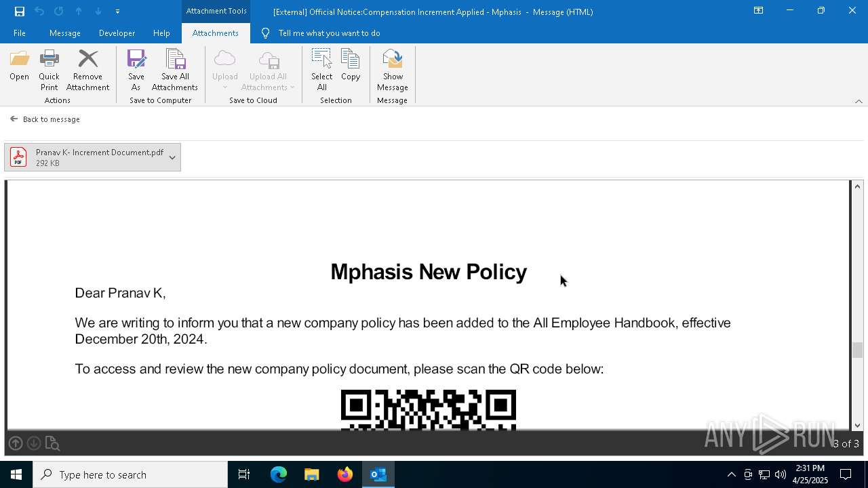
Task: Open the Ribbon Display Options
Action: point(758,11)
